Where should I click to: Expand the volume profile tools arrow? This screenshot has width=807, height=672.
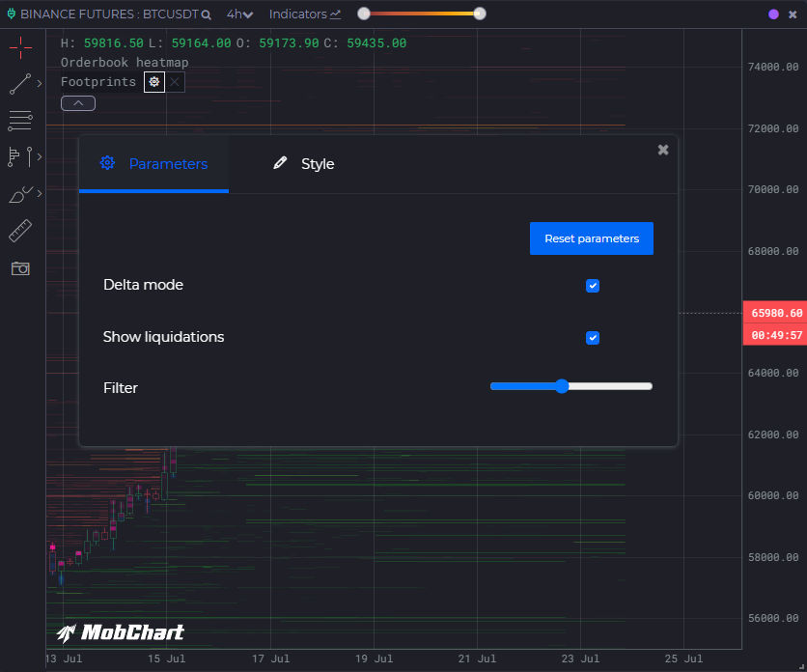point(40,156)
